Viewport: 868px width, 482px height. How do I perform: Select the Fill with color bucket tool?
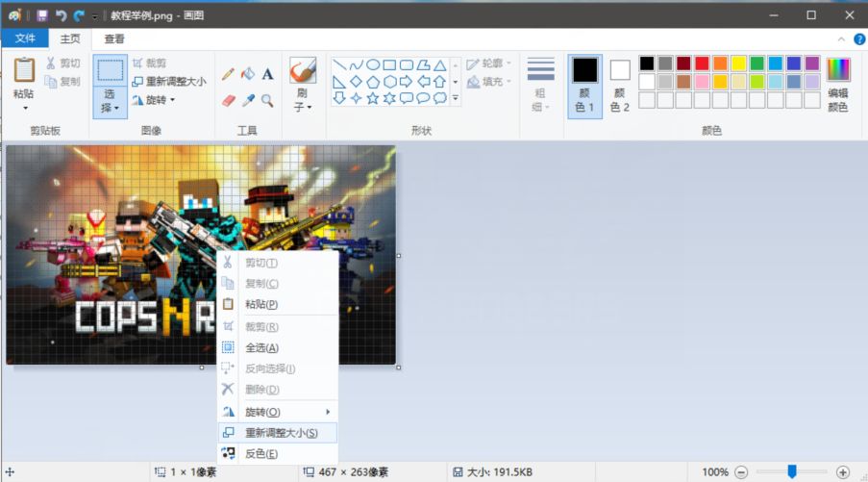(x=248, y=74)
